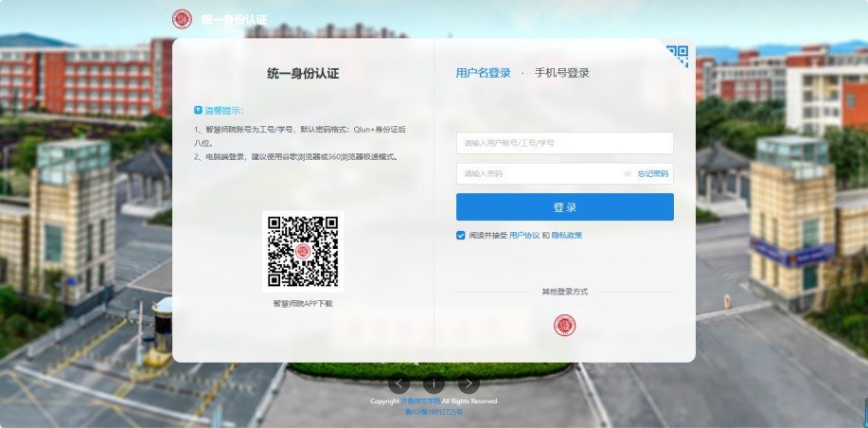Image resolution: width=868 pixels, height=428 pixels.
Task: Switch to QR code login via corner icon
Action: pyautogui.click(x=677, y=56)
